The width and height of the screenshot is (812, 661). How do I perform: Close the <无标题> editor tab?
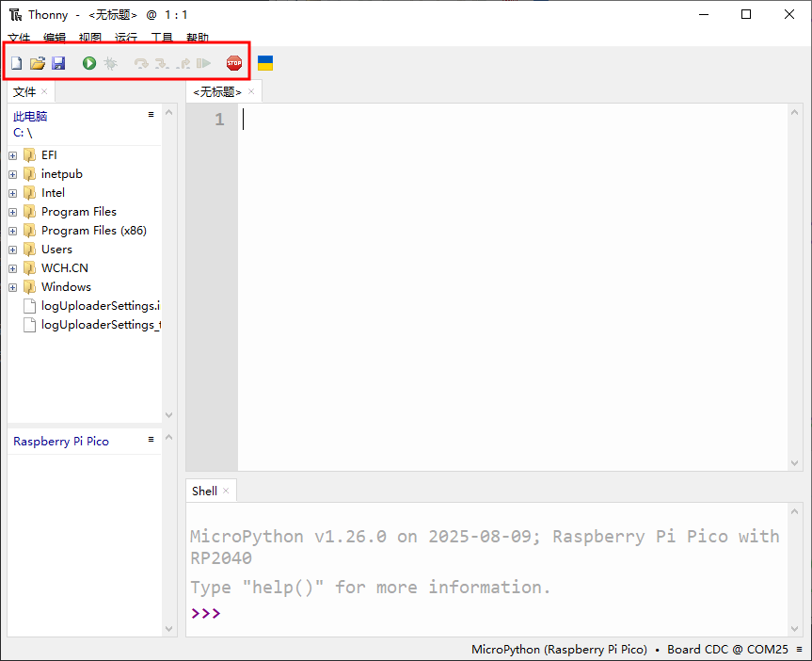(x=251, y=91)
